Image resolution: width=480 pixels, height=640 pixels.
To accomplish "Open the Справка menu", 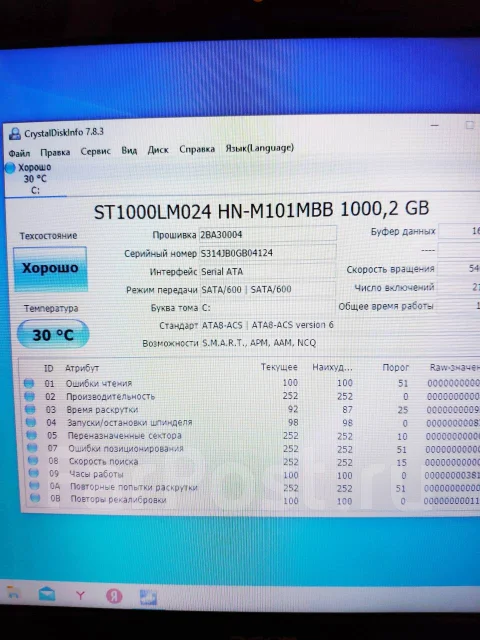I will coord(197,149).
